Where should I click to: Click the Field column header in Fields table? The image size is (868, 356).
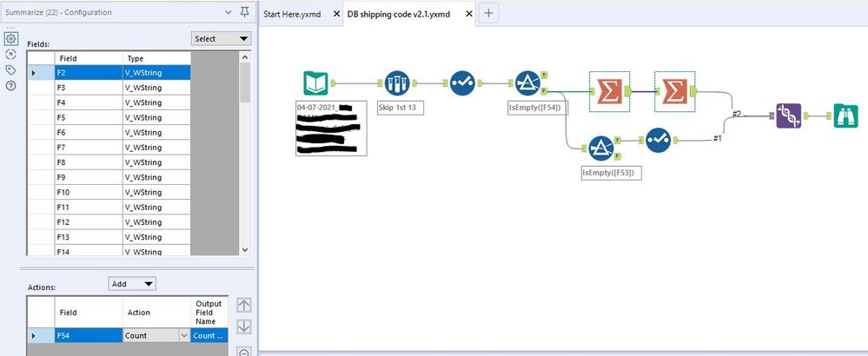[89, 58]
